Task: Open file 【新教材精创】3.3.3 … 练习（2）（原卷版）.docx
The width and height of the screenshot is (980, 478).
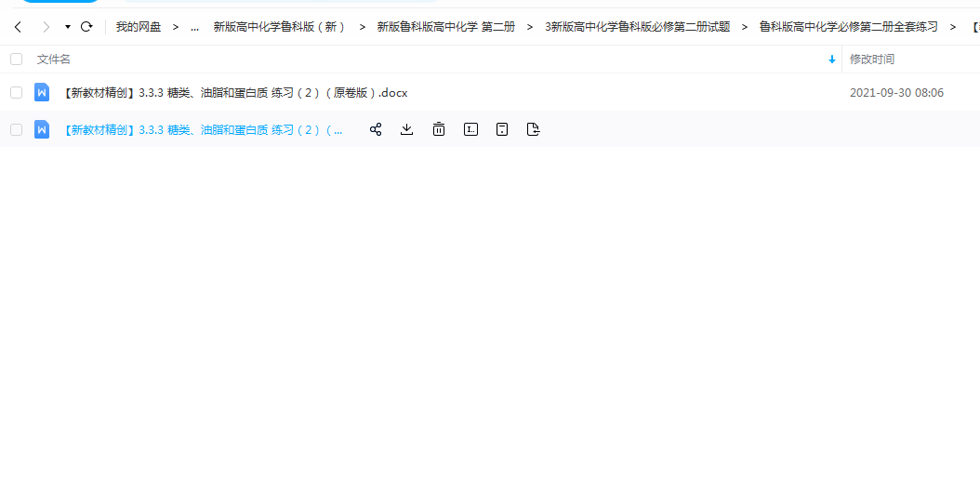Action: (235, 92)
